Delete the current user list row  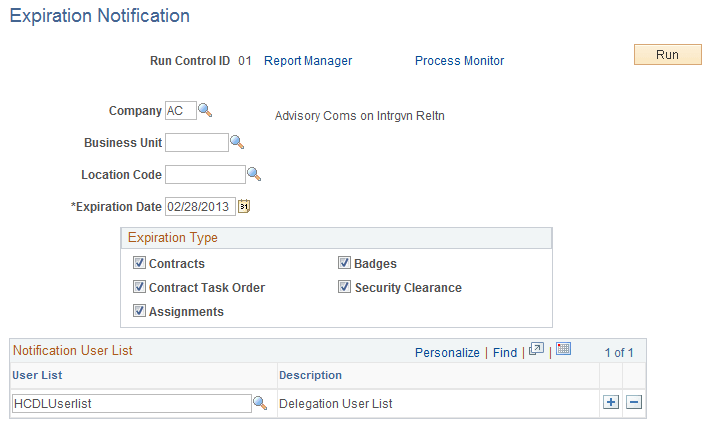click(633, 403)
